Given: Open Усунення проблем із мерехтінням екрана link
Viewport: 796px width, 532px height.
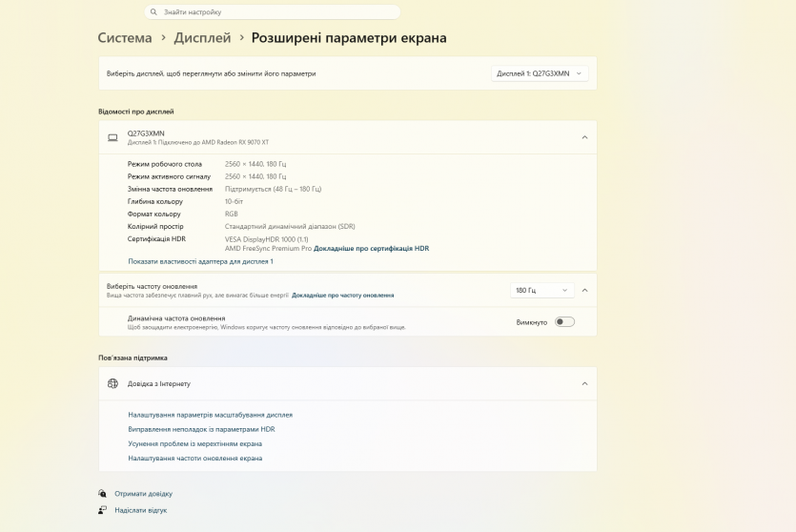Looking at the screenshot, I should (x=194, y=443).
